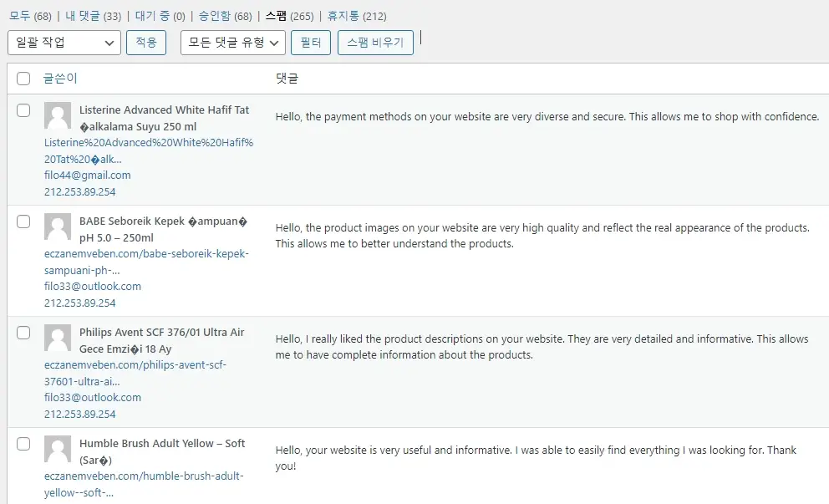
Task: Show 대기 중 (0) pending comments
Action: (x=160, y=16)
